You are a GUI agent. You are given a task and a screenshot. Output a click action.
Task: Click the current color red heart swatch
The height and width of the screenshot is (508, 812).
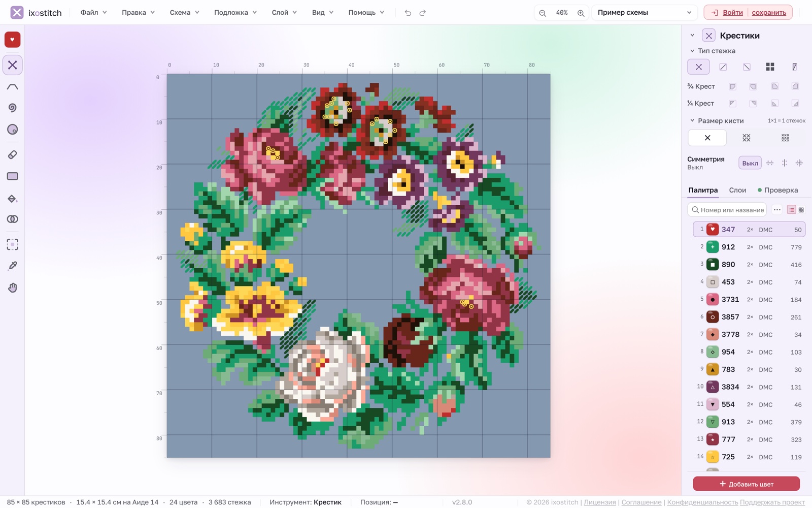(13, 40)
